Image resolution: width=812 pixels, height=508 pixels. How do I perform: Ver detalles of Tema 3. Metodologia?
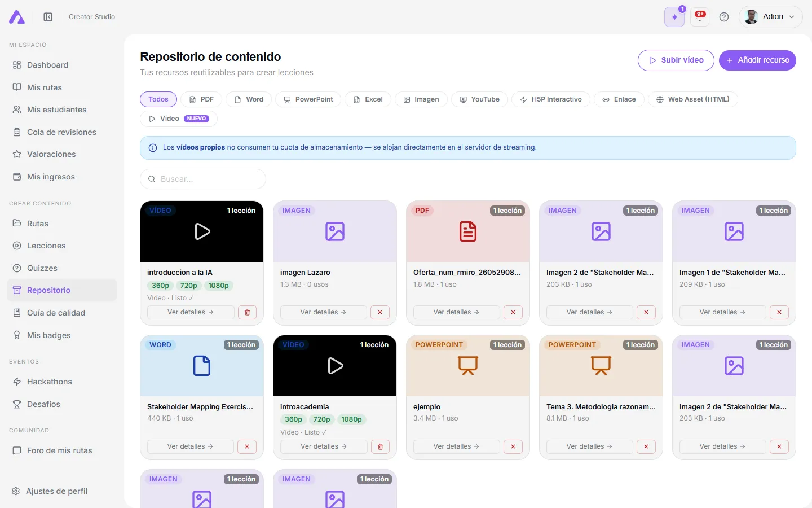(x=590, y=446)
